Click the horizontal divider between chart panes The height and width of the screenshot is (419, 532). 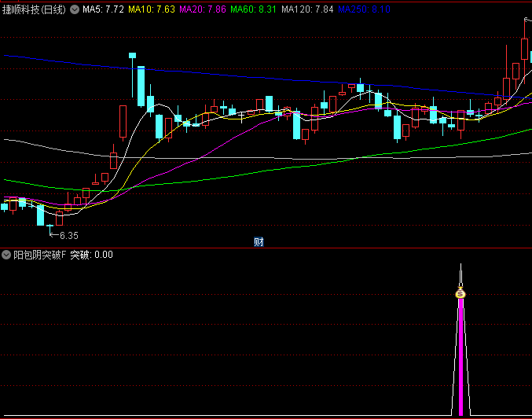[x=266, y=248]
